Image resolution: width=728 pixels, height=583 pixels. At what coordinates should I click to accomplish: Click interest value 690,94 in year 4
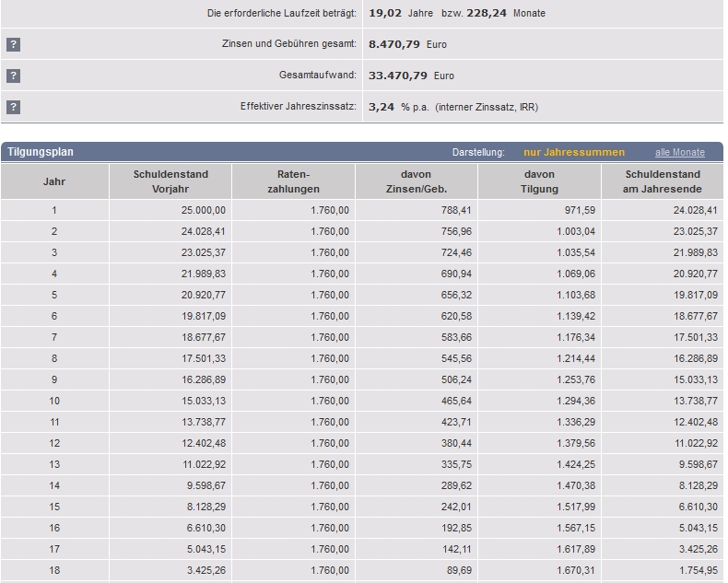click(456, 274)
